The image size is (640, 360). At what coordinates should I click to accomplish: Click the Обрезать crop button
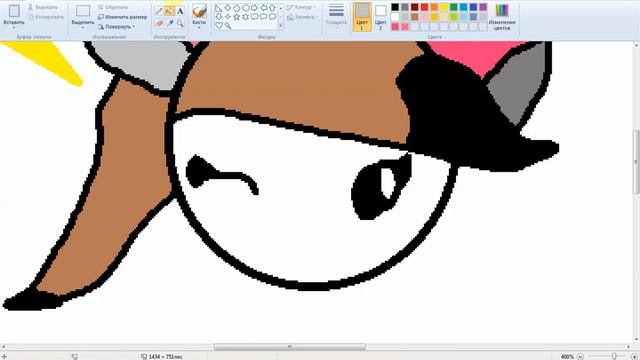[113, 7]
